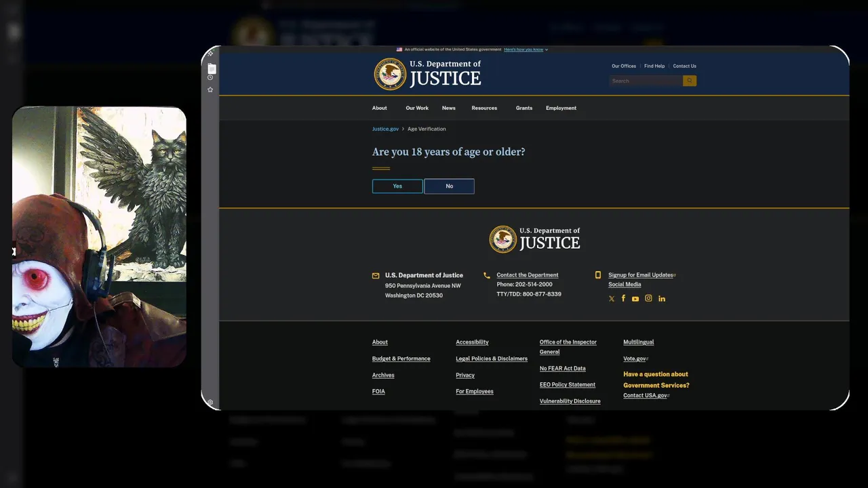Click the US flag icon in banner

(x=399, y=49)
